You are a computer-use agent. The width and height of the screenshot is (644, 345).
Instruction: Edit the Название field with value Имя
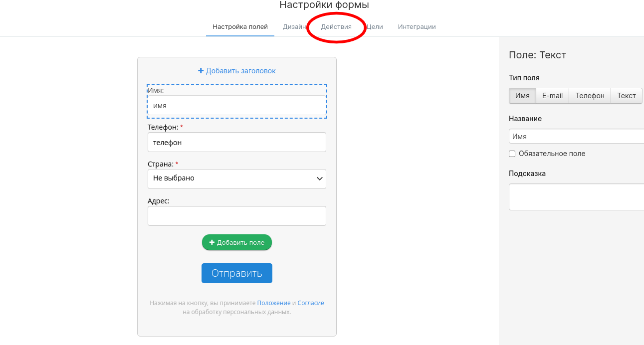(x=576, y=136)
